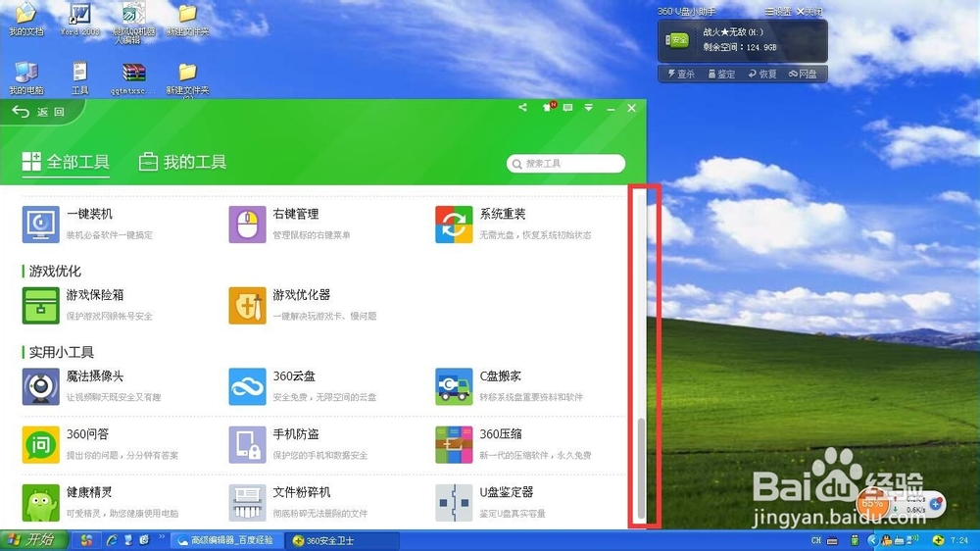Expand quick launch chevron on taskbar

click(x=162, y=536)
